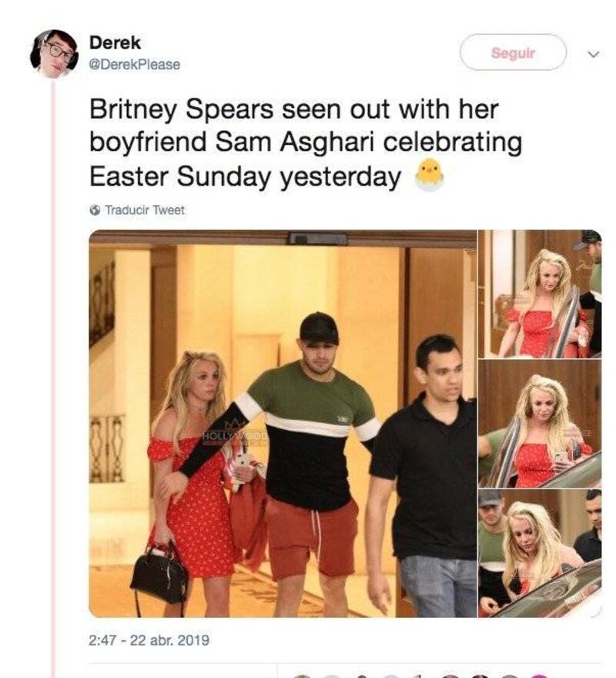Screen dimensions: 616x678
Task: Enlarge the main photo of three people
Action: (283, 423)
